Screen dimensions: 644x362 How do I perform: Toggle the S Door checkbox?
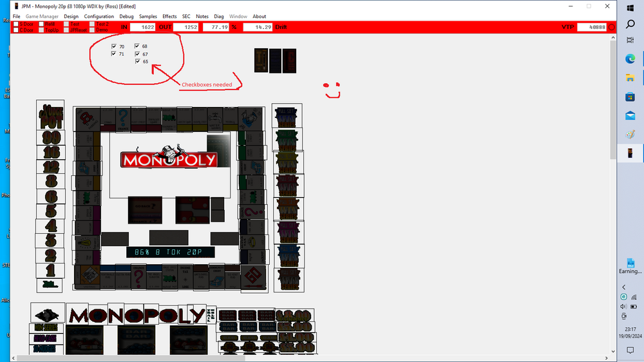[16, 24]
